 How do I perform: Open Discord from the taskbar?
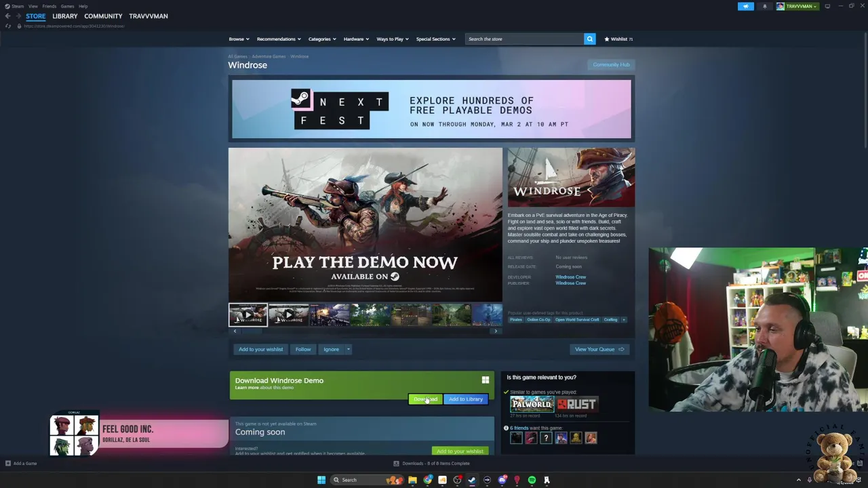pos(502,480)
